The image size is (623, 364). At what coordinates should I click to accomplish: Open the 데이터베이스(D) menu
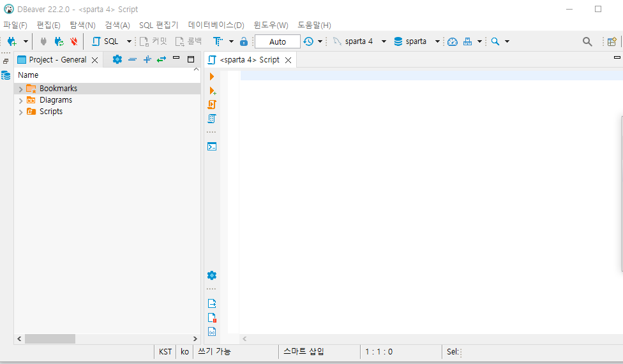tap(216, 25)
